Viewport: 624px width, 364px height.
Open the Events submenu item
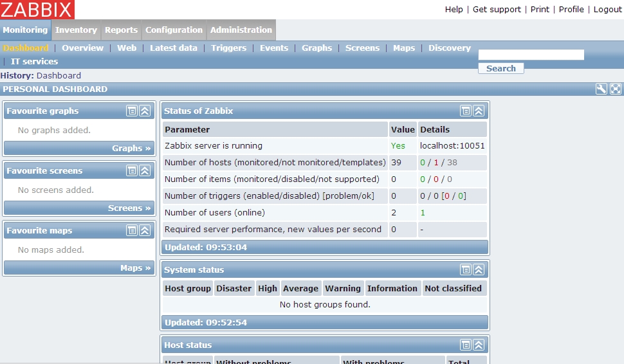[x=274, y=48]
